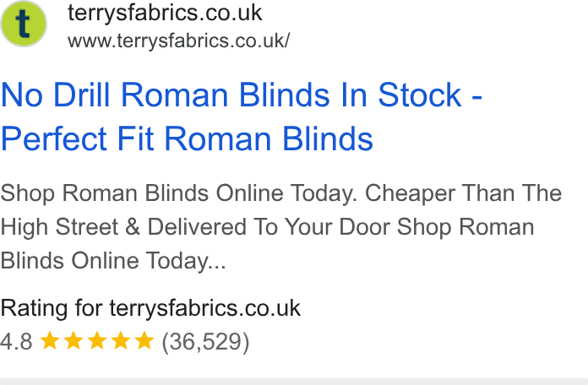Click the 'Shop Roman Blinds Online Today' description

[x=179, y=193]
